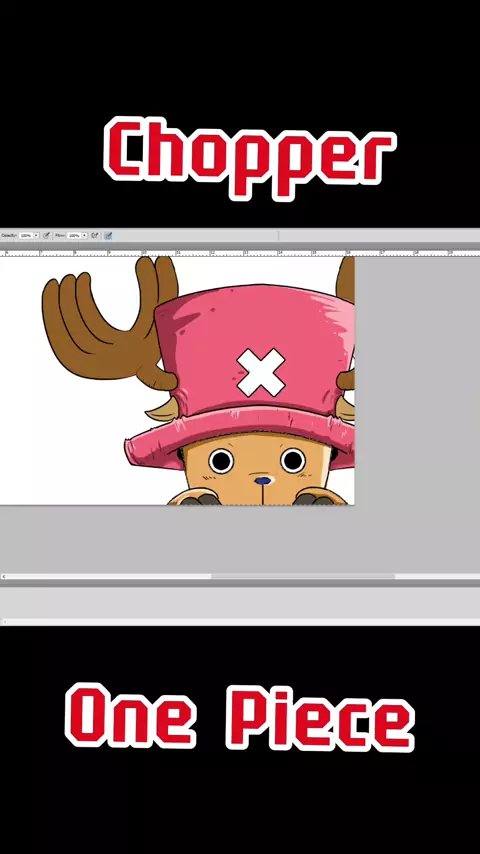Click Chopper's blue nose on canvas
480x854 pixels.
263,481
